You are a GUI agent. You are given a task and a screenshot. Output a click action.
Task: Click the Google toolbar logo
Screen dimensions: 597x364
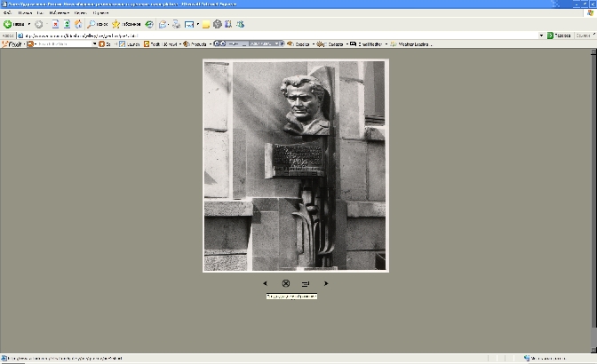coord(12,44)
